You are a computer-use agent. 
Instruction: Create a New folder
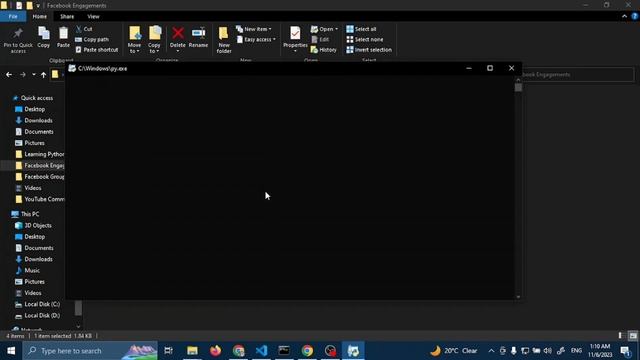point(224,40)
